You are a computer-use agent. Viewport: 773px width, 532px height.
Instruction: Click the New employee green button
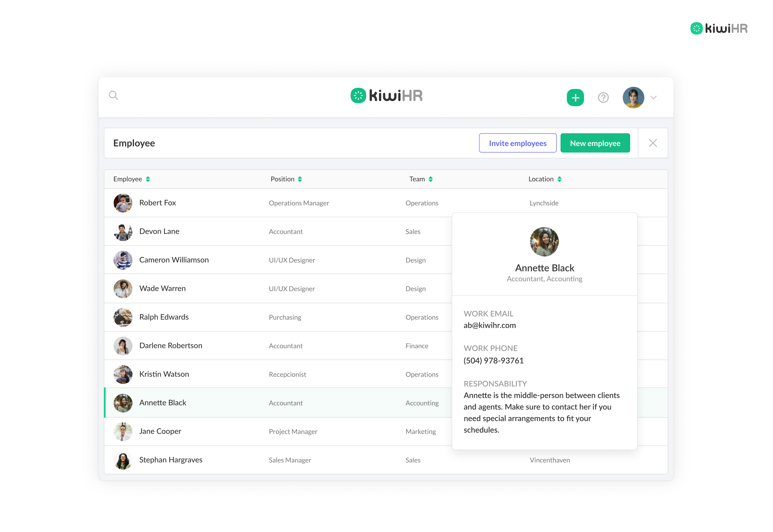point(595,142)
